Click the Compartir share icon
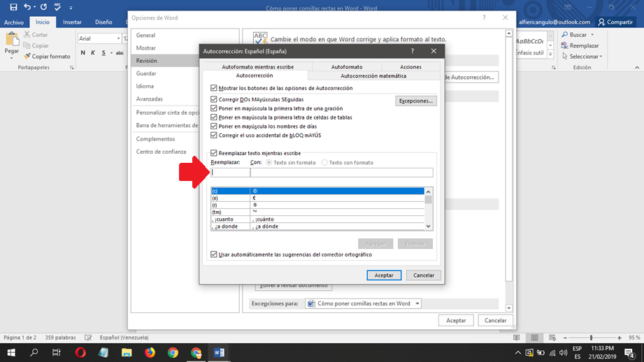The image size is (644, 362). point(602,22)
